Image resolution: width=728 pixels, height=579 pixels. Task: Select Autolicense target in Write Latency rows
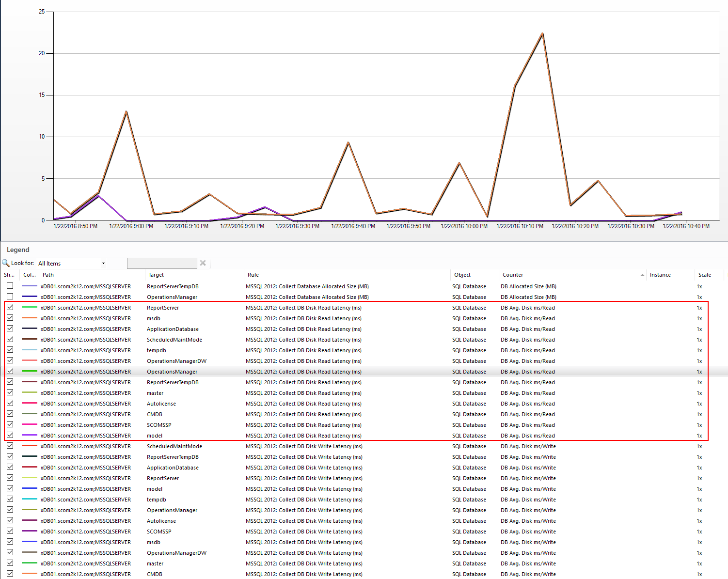[161, 521]
